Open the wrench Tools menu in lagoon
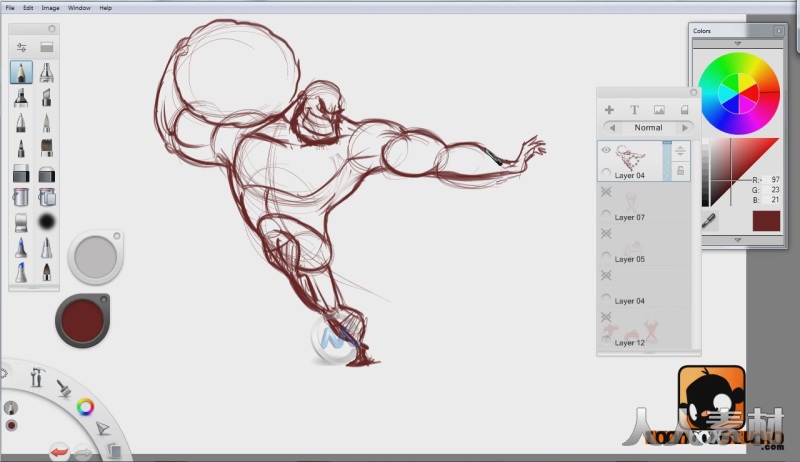The image size is (800, 462). point(37,377)
